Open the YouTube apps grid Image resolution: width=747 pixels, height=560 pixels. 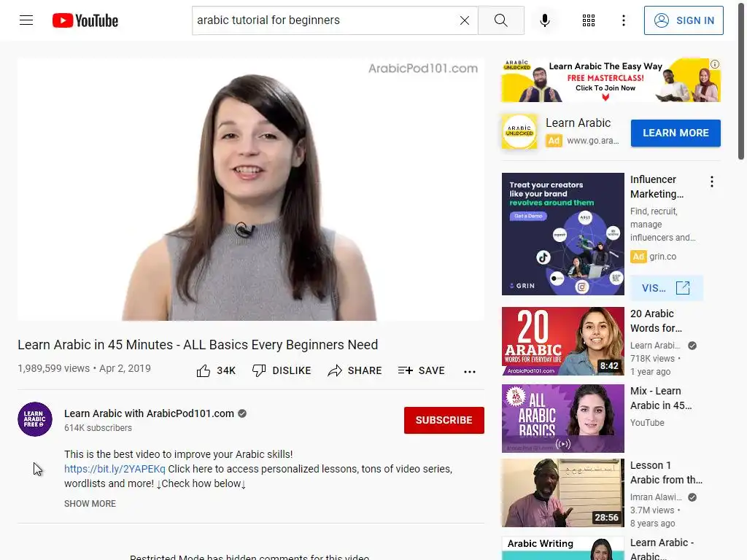589,20
